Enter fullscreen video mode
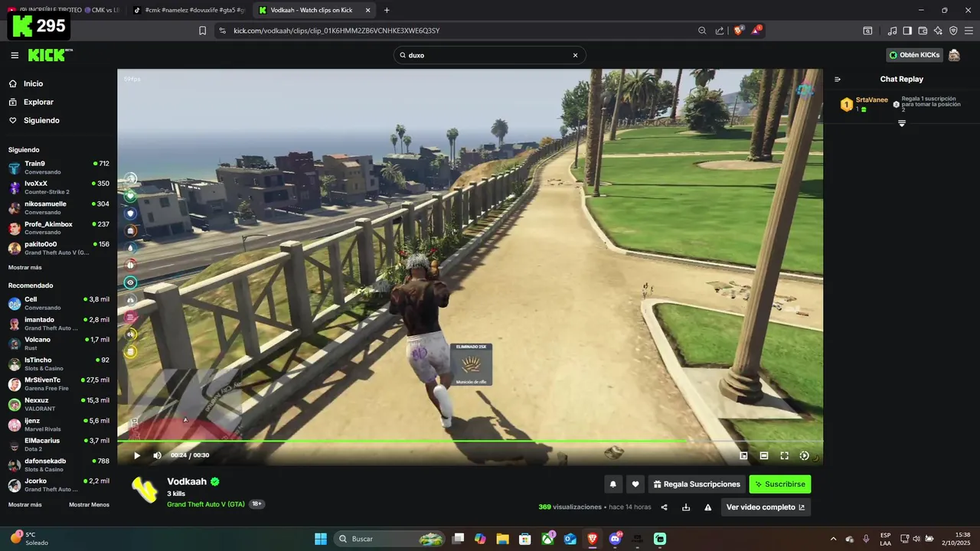Screen dimensions: 980x551 tap(784, 455)
